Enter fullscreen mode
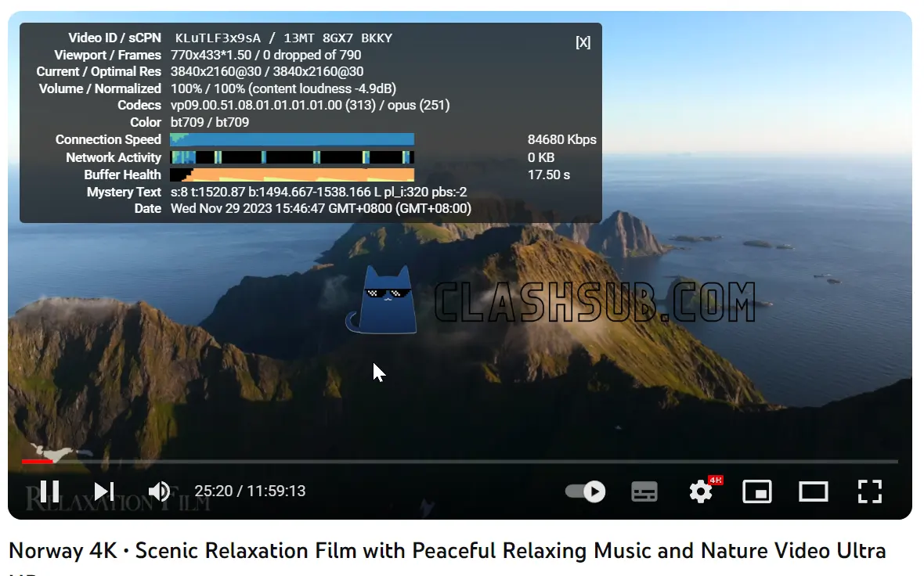 tap(870, 491)
